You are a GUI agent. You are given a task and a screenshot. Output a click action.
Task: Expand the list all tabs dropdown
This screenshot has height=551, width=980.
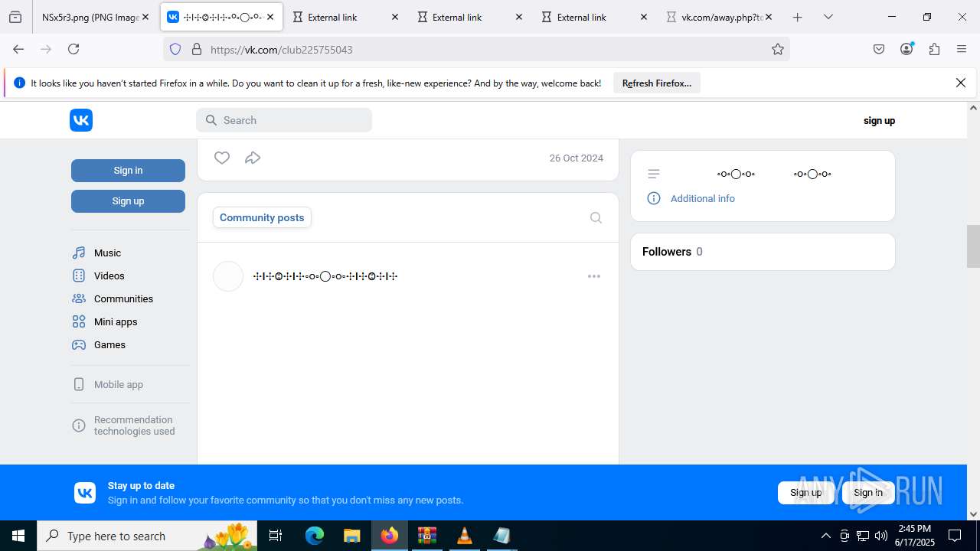click(828, 17)
